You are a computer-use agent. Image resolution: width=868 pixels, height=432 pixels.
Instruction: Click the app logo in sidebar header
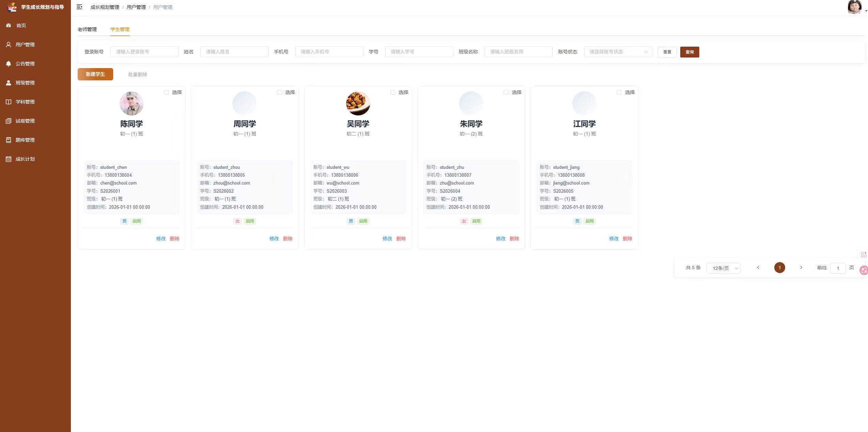pos(12,7)
